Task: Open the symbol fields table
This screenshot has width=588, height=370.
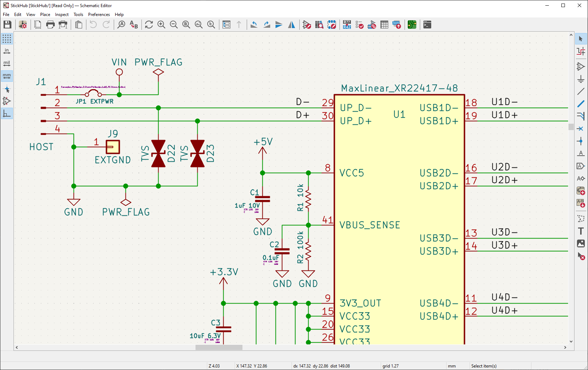Action: pyautogui.click(x=384, y=25)
